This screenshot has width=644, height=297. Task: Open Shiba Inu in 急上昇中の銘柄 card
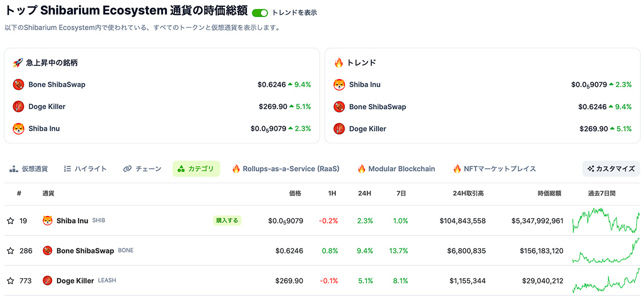coord(44,129)
